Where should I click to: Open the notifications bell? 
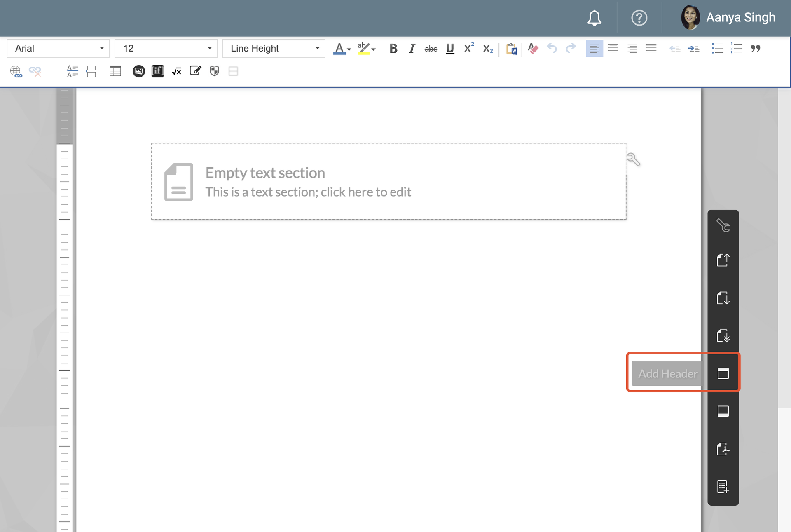click(594, 18)
